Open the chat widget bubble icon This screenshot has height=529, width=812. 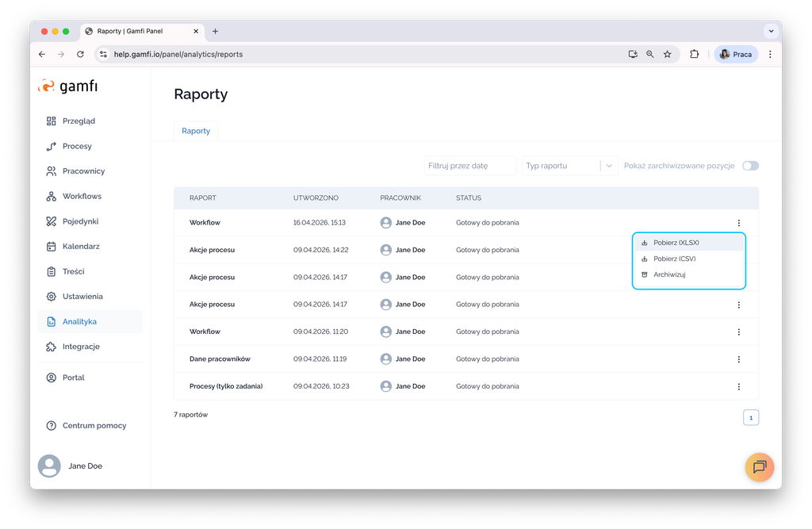click(x=759, y=466)
